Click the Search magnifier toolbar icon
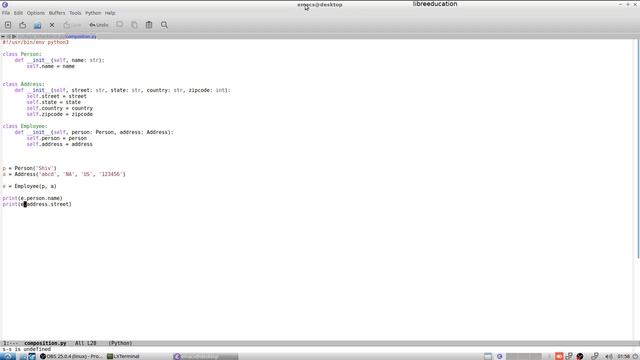Viewport: 640px width, 360px height. point(164,25)
